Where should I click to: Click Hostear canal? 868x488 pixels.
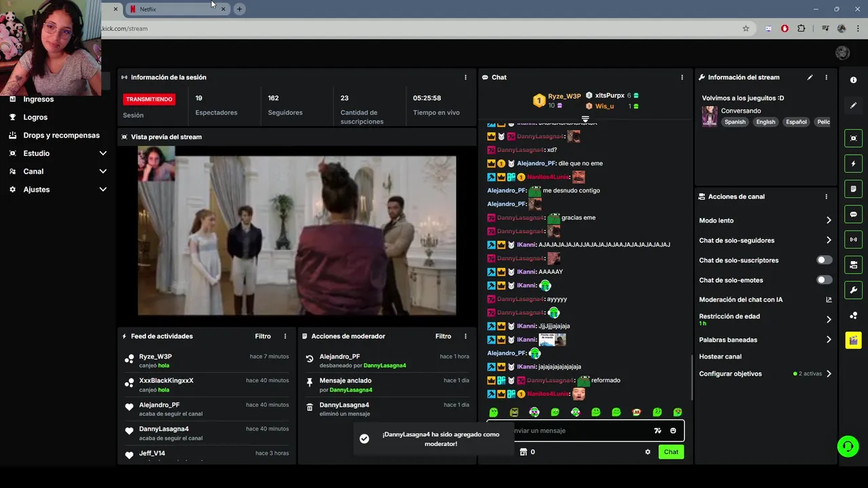(x=720, y=357)
